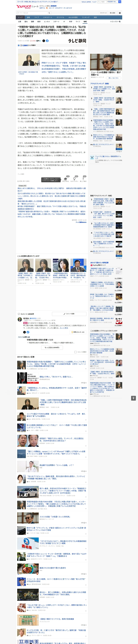Screen dimensions: 138x644
Task: Click この記事はいかがでしたか reaction prompt
Action: coord(51,180)
